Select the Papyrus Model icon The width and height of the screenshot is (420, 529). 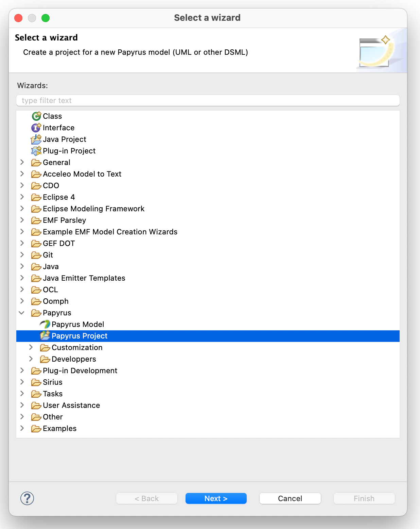pos(45,324)
